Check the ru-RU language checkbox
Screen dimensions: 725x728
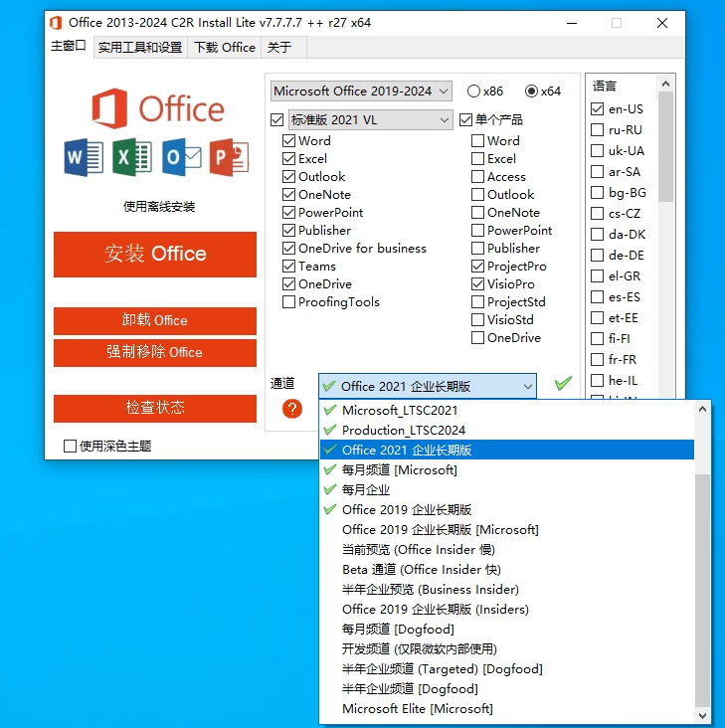point(597,130)
